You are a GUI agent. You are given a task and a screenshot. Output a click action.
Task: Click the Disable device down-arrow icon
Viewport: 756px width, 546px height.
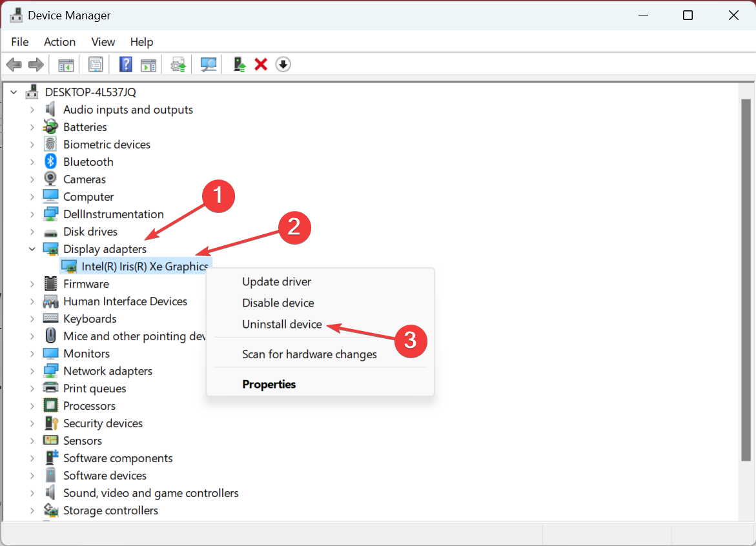click(283, 64)
